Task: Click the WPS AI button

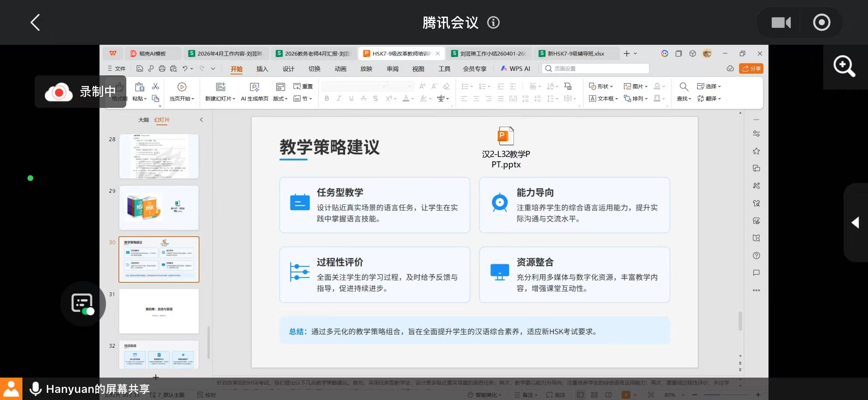Action: pos(516,69)
